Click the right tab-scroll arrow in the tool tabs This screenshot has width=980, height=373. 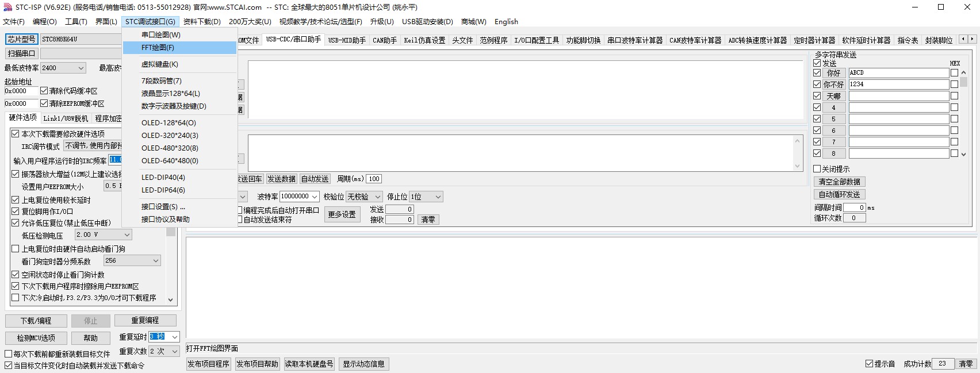(x=972, y=39)
